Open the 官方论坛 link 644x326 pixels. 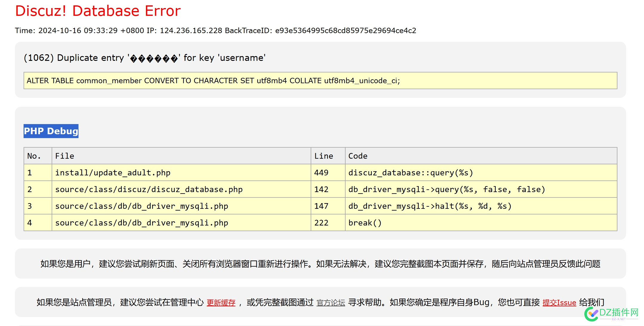click(x=331, y=302)
